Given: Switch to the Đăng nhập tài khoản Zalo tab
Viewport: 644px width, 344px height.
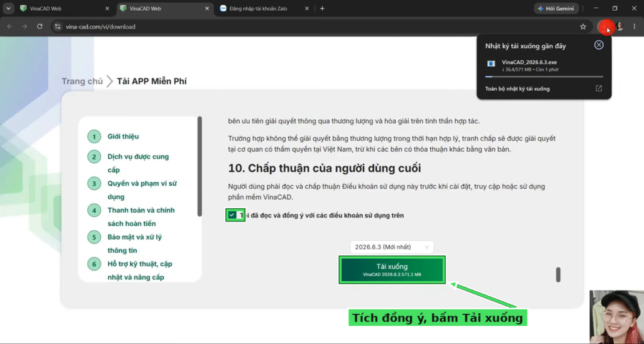Looking at the screenshot, I should pyautogui.click(x=265, y=8).
